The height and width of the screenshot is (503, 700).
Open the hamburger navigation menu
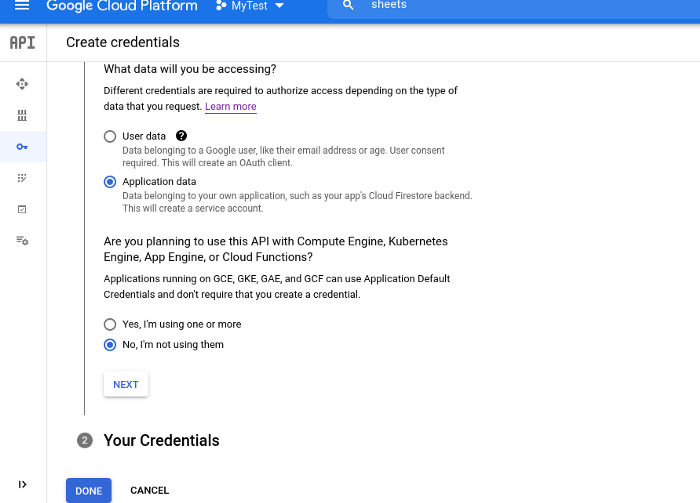(22, 6)
